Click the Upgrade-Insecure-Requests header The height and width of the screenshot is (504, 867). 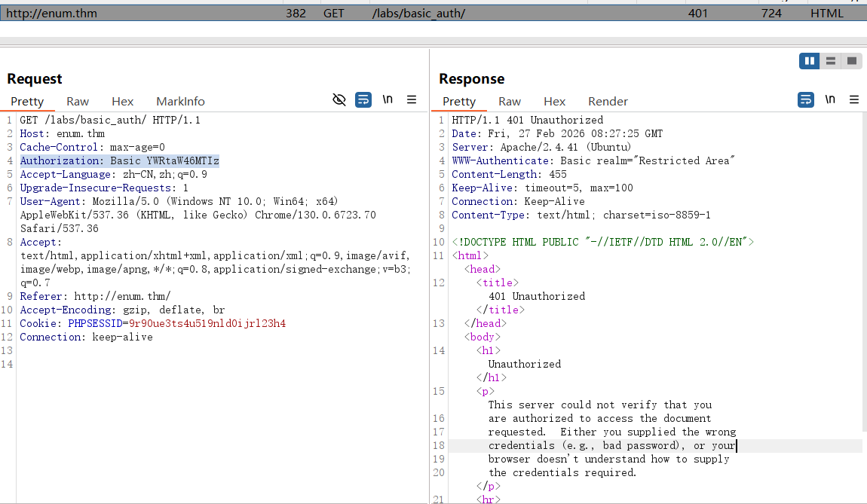click(x=104, y=188)
